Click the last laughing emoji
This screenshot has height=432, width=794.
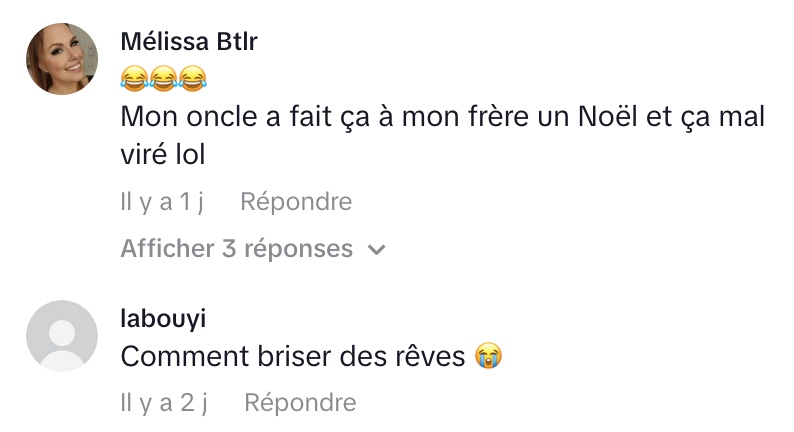(193, 78)
